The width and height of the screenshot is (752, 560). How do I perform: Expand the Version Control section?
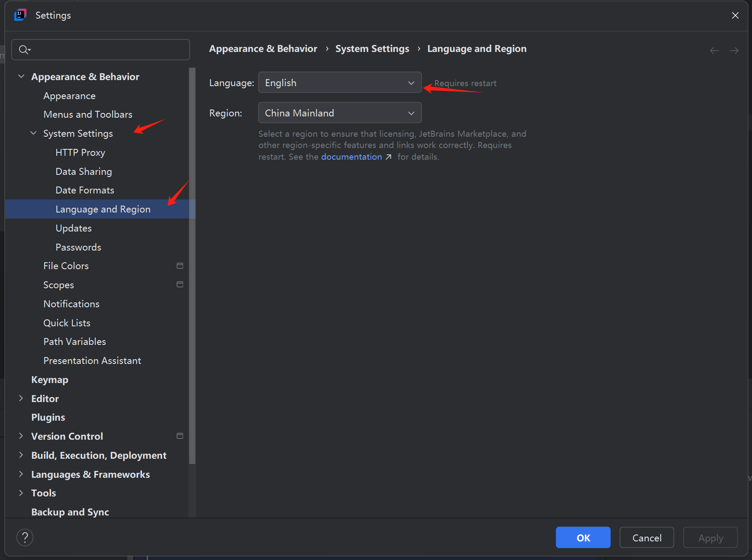click(21, 436)
